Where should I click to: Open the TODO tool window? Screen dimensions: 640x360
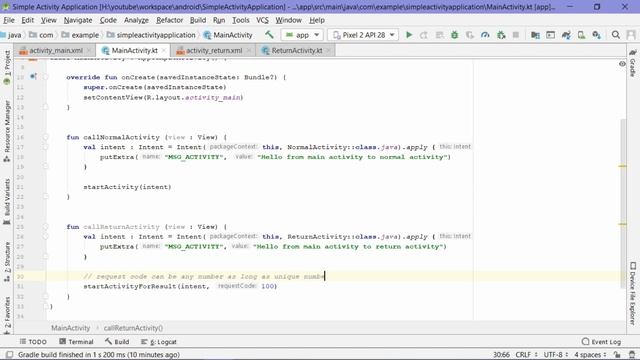(33, 342)
